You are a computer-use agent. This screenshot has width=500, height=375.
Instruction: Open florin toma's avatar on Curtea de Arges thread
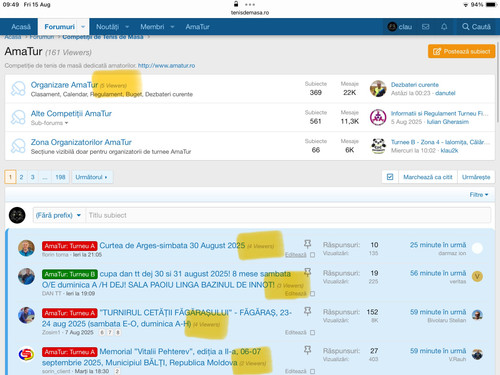click(26, 248)
